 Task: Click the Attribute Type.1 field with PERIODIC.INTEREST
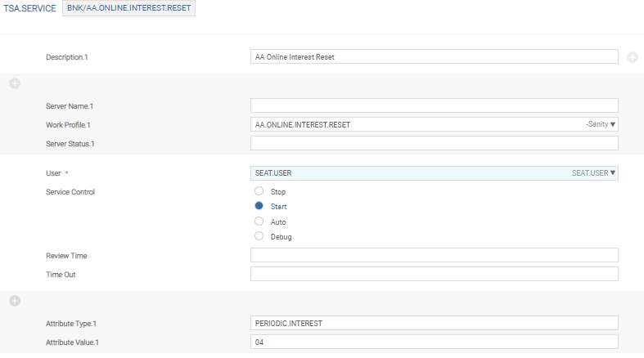point(434,324)
